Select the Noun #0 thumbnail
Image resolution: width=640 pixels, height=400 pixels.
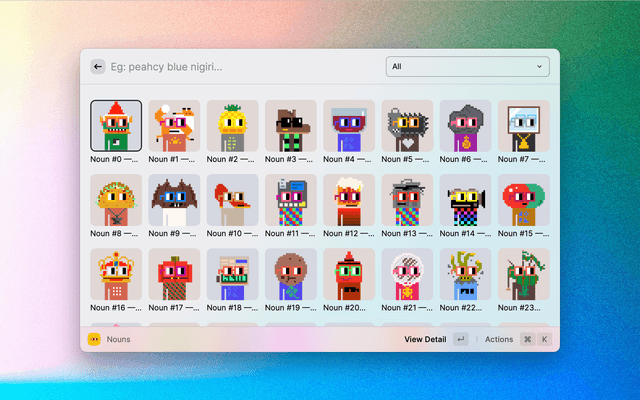(116, 125)
